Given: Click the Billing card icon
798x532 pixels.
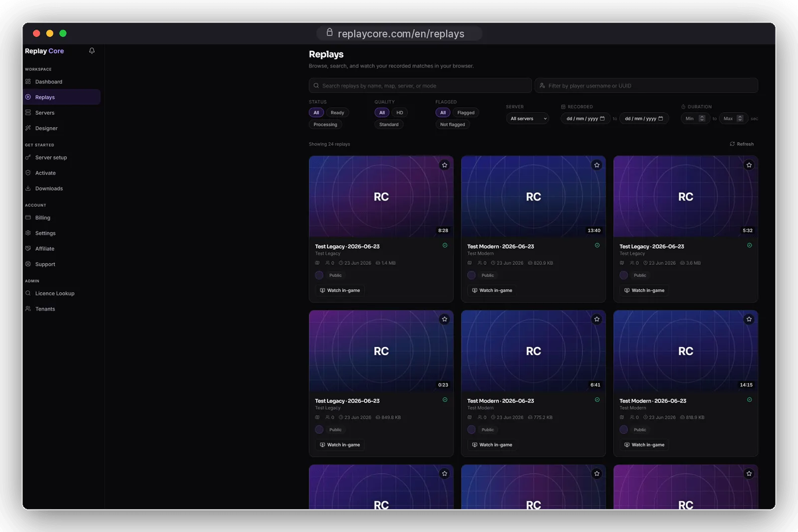Looking at the screenshot, I should click(x=28, y=218).
